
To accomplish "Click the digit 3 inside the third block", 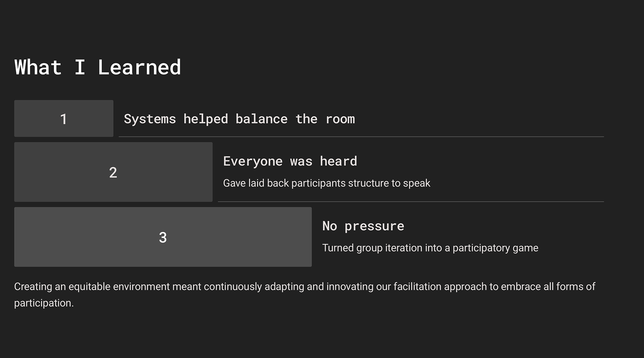I will (x=163, y=238).
